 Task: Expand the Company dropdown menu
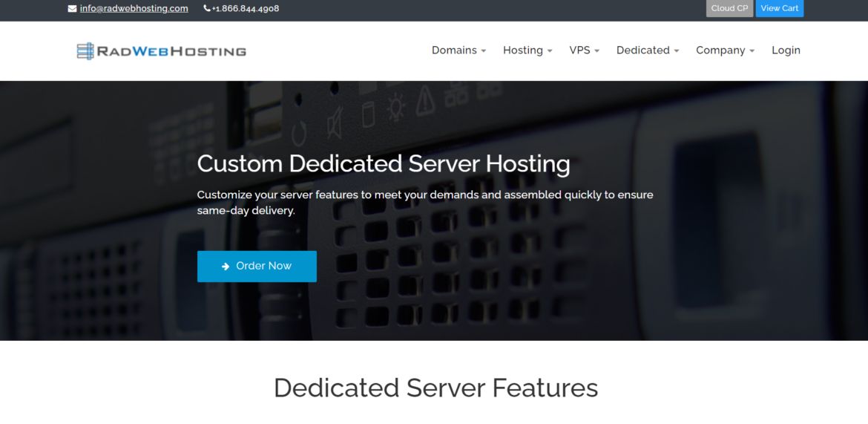tap(725, 50)
